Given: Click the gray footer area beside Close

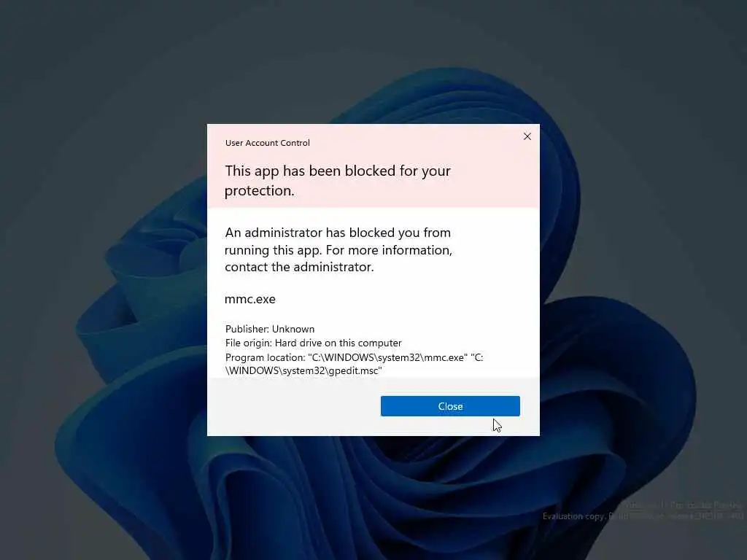Looking at the screenshot, I should pyautogui.click(x=293, y=406).
